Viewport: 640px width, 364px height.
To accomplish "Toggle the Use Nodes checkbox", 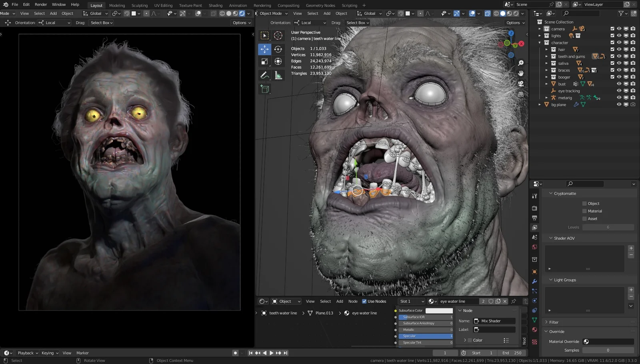I will [x=364, y=301].
